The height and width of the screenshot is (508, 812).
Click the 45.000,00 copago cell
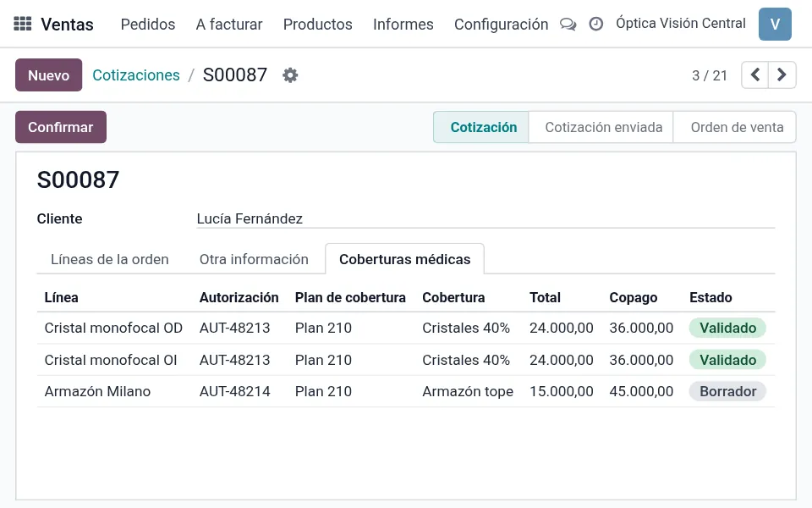pos(641,391)
